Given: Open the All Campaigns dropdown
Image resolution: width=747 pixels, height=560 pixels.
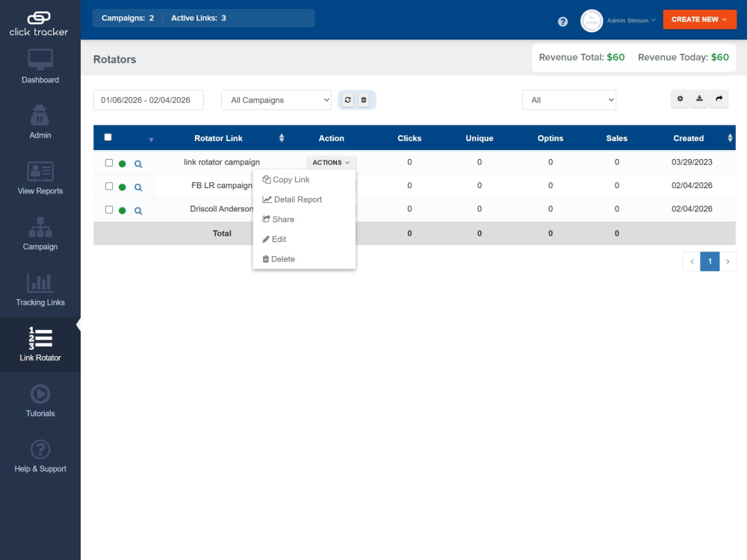Looking at the screenshot, I should [x=276, y=100].
